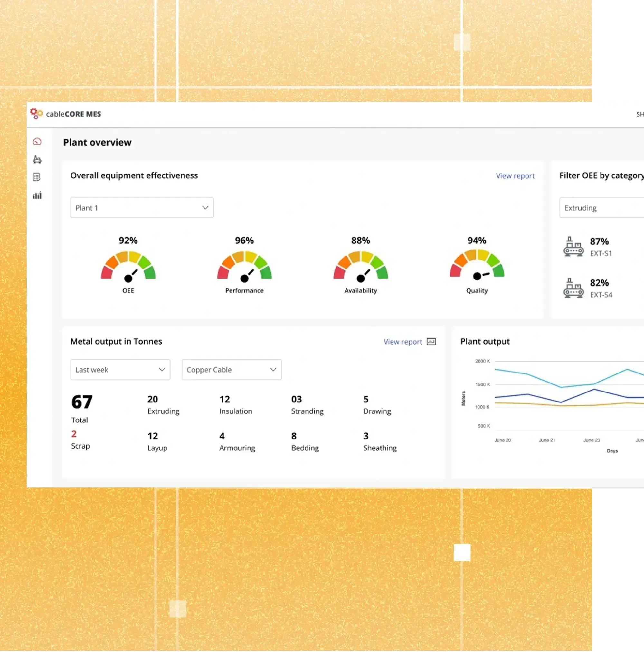Viewport: 644px width, 652px height.
Task: Open View report for equipment effectiveness
Action: [x=515, y=176]
